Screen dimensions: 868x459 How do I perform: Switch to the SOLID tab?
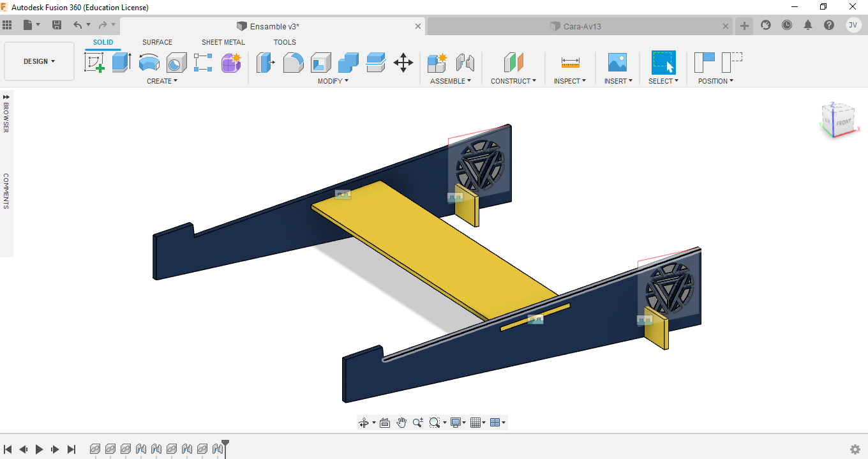point(103,42)
